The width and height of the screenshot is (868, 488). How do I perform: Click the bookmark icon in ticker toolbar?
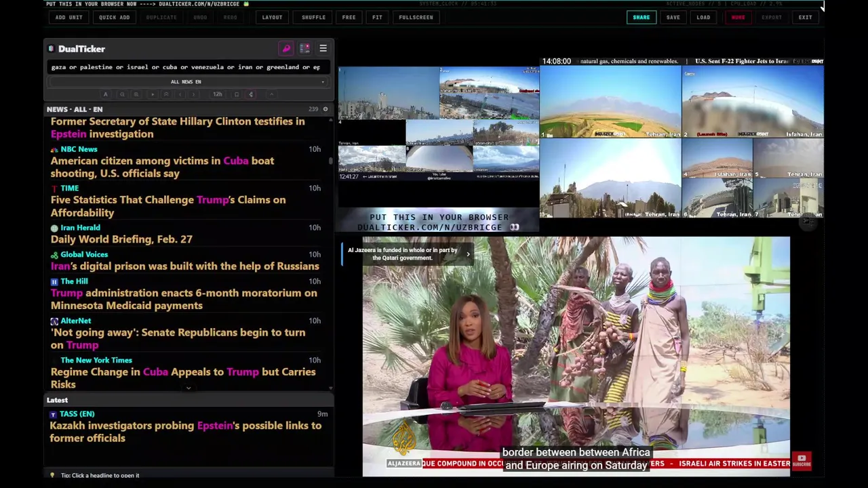click(x=237, y=94)
